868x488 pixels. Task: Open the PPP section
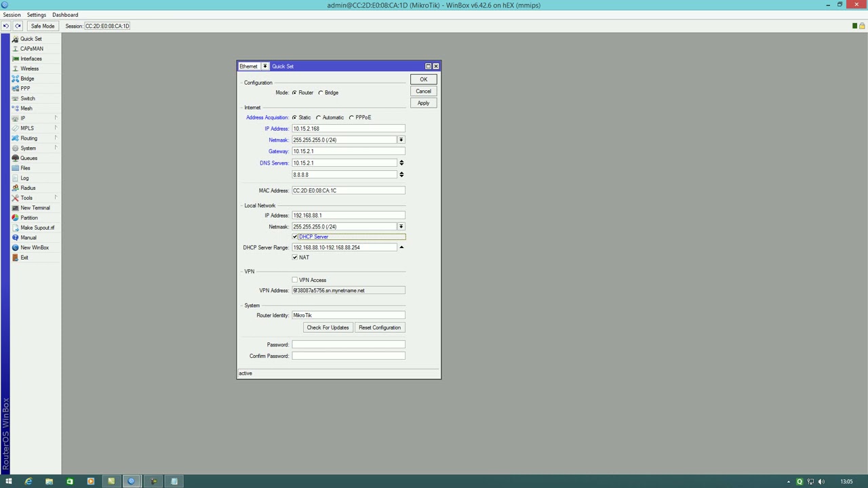(x=25, y=88)
